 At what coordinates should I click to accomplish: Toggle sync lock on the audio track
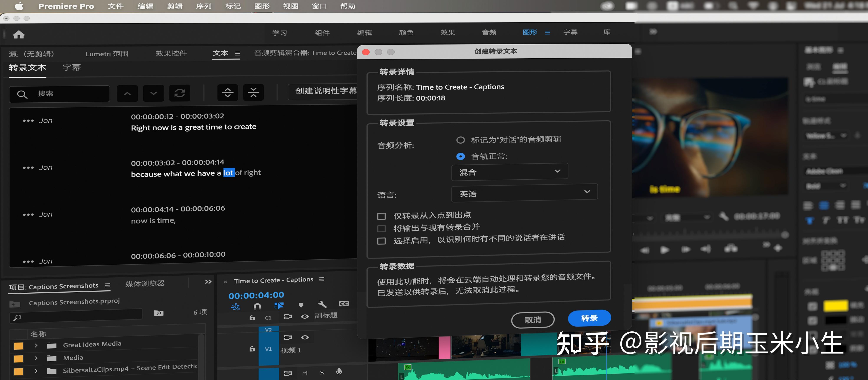click(x=288, y=373)
